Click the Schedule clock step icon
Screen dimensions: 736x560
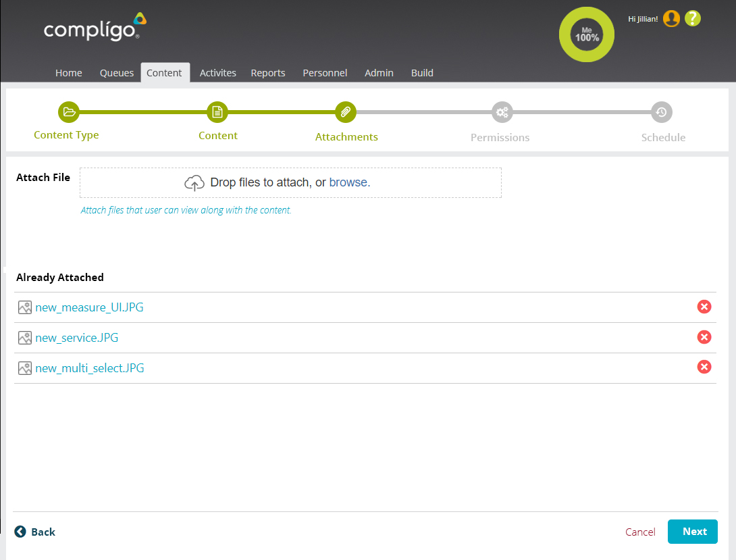pos(662,112)
